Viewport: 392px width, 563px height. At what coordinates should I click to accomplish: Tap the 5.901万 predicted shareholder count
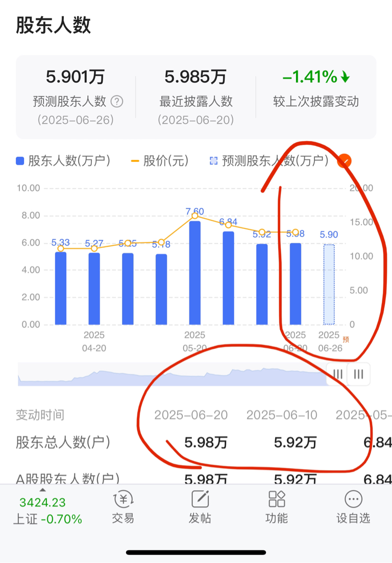point(76,77)
